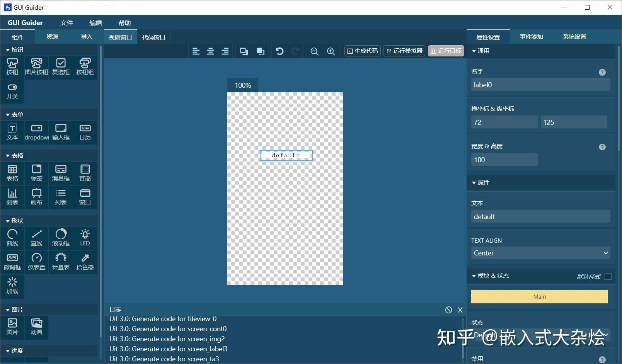Select the 拾色器 (Color picker) widget tool

coord(85,262)
